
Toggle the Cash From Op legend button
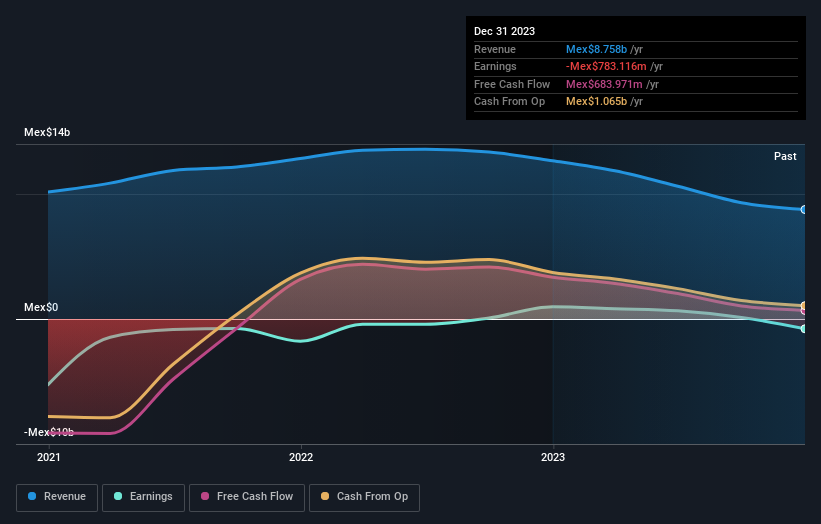[x=364, y=497]
